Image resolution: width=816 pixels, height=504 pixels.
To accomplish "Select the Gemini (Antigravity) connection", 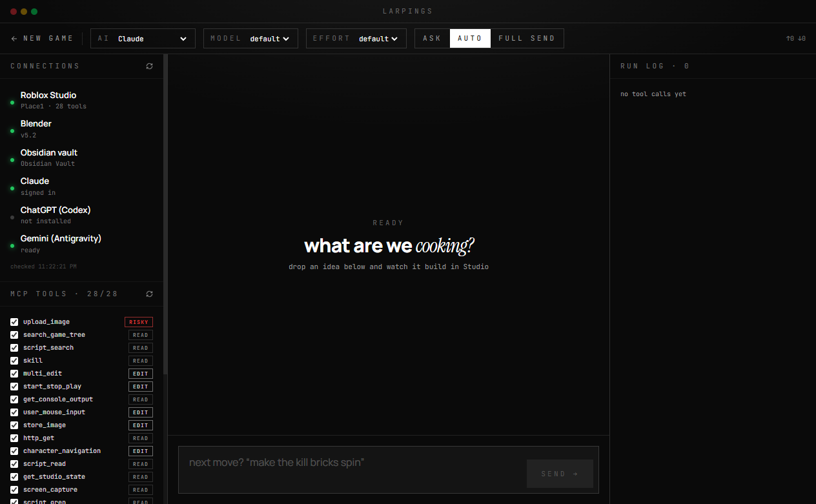I will point(81,243).
